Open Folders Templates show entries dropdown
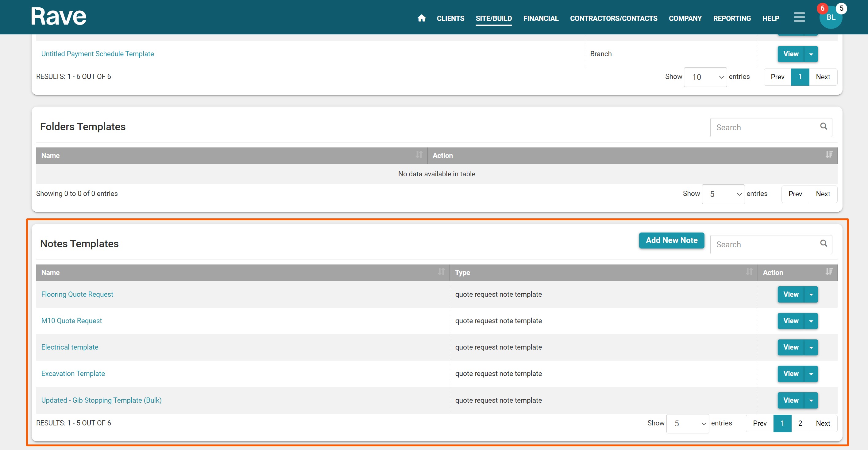868x450 pixels. [723, 194]
